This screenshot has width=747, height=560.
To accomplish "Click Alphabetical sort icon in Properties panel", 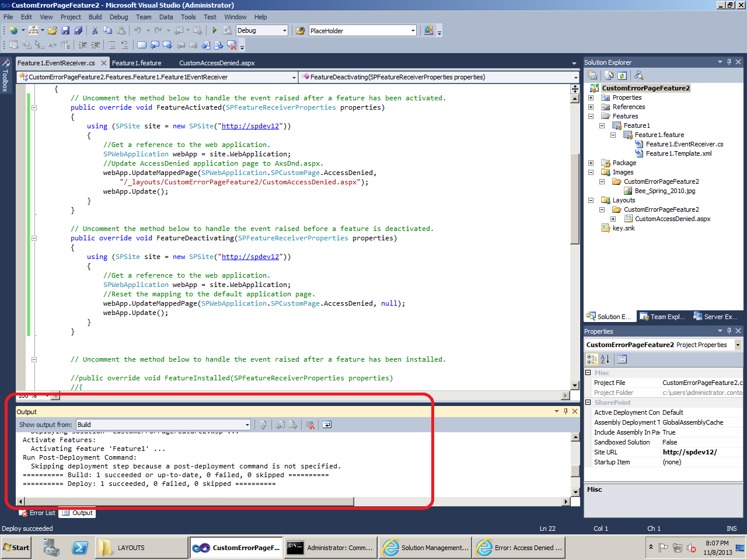I will pyautogui.click(x=605, y=359).
